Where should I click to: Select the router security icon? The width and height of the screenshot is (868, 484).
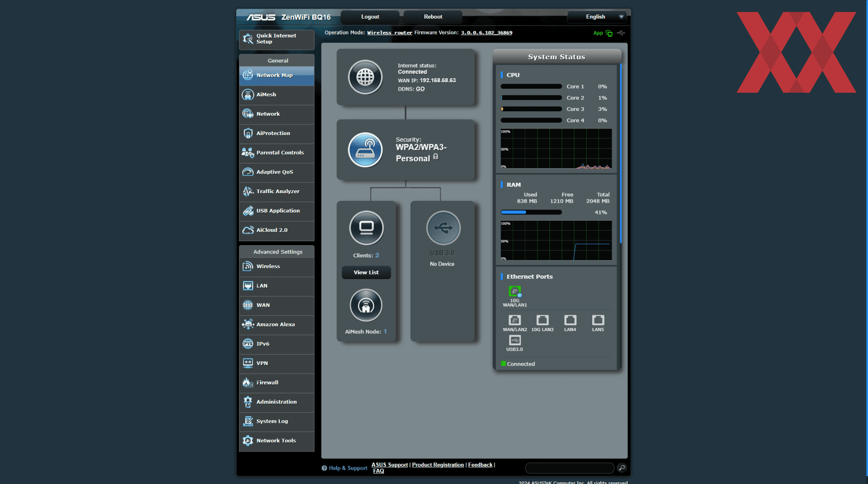365,150
